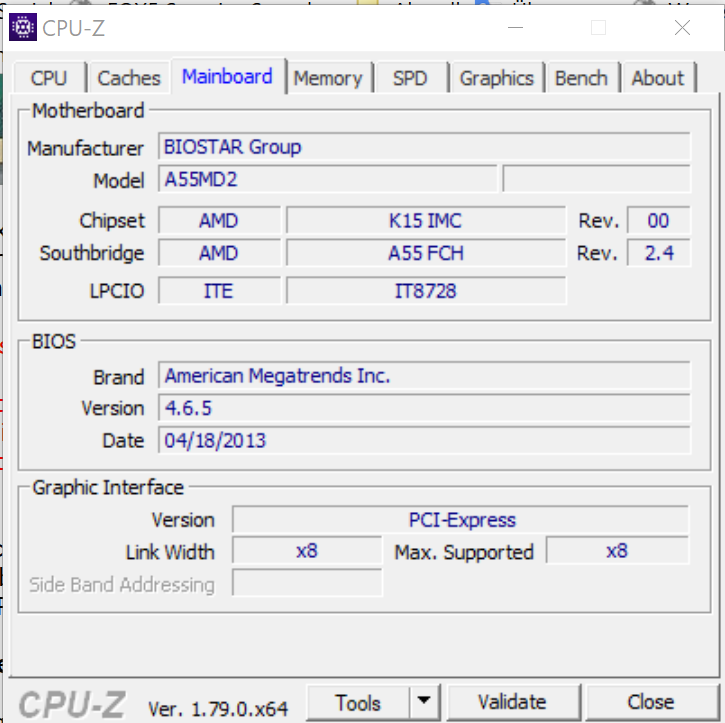Click the Max. Supported x8 value
This screenshot has width=725, height=723.
coord(617,551)
